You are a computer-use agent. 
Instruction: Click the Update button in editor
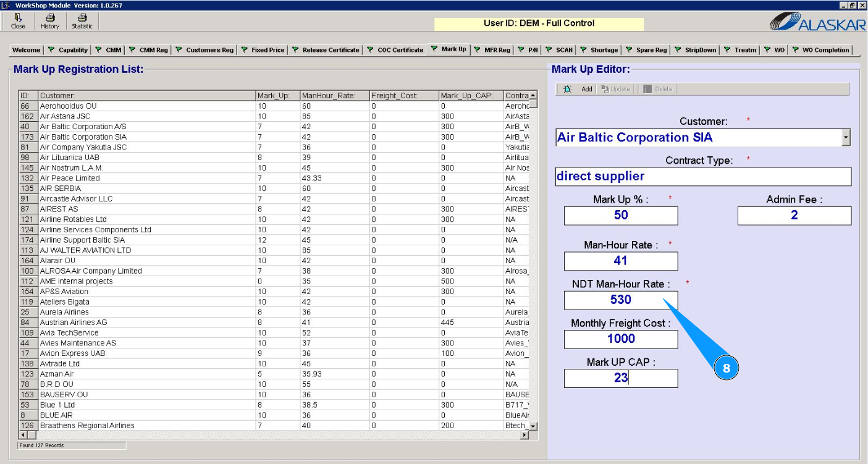click(x=615, y=89)
